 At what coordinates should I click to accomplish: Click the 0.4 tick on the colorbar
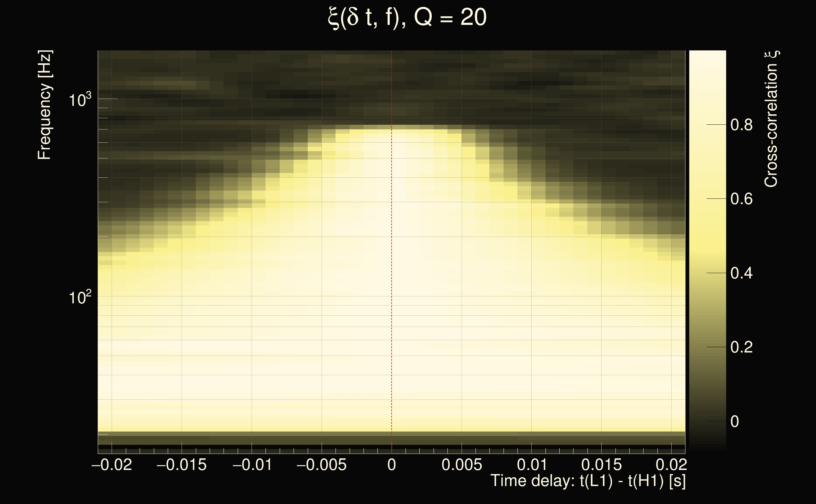tap(741, 273)
